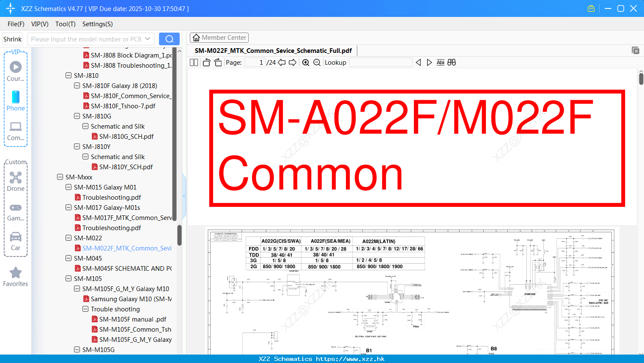Click the XZZ Schematics logo icon
The width and height of the screenshot is (644, 363).
(11, 8)
